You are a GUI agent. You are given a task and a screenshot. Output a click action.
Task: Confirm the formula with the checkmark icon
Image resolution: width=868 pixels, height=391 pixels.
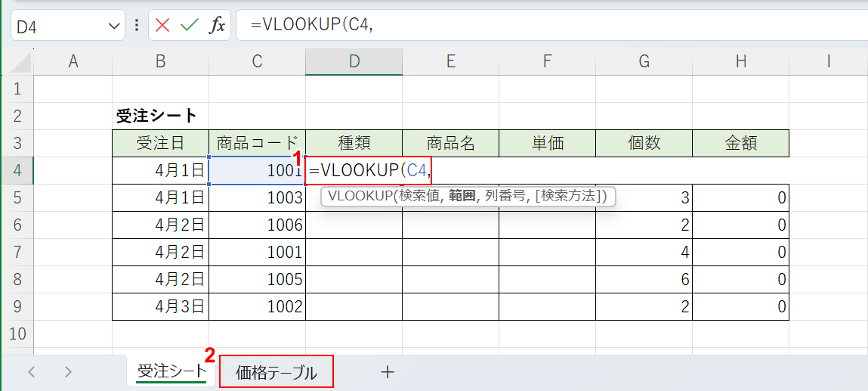190,26
